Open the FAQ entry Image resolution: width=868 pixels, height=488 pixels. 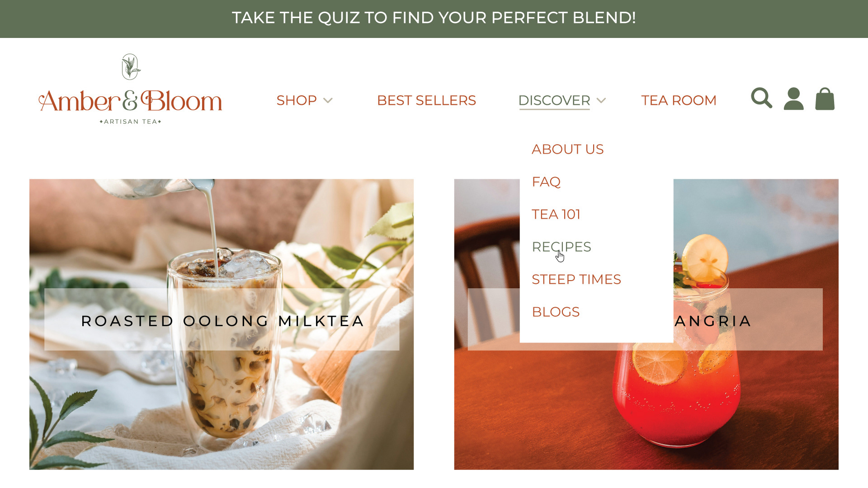click(x=546, y=182)
